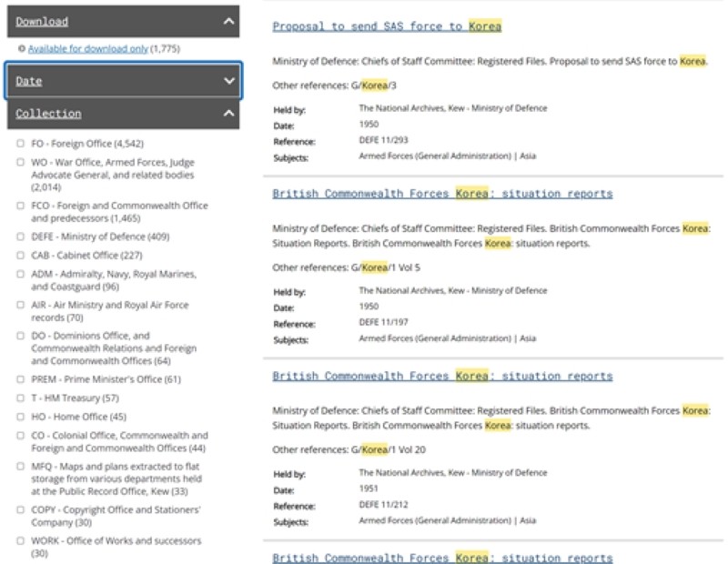Open Available for download only link

pos(88,48)
